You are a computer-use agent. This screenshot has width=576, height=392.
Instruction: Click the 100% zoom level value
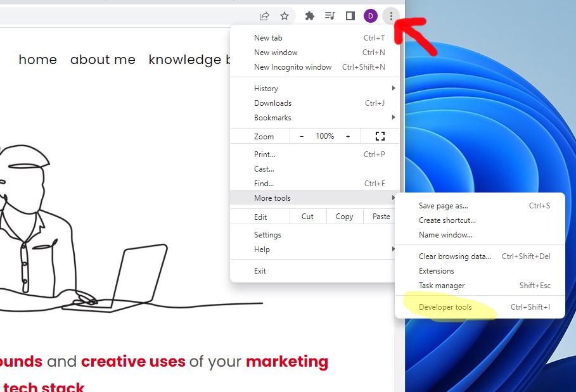coord(324,136)
